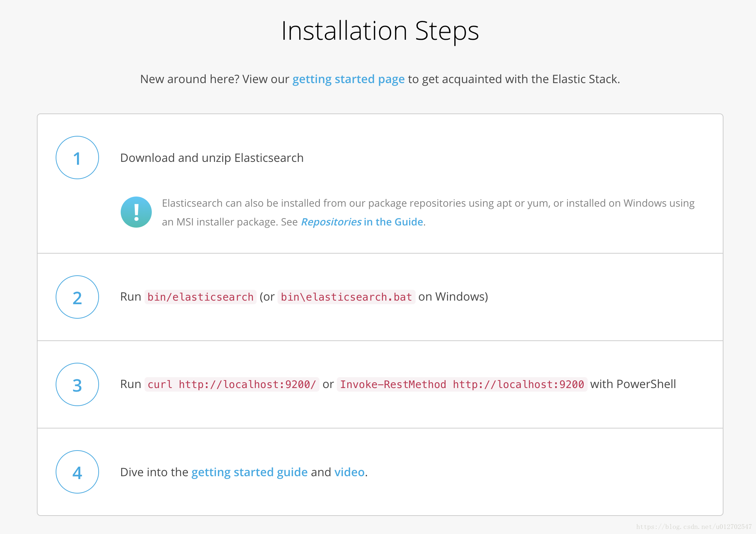
Task: Click the 'with PowerShell' text in step 3
Action: [x=633, y=384]
